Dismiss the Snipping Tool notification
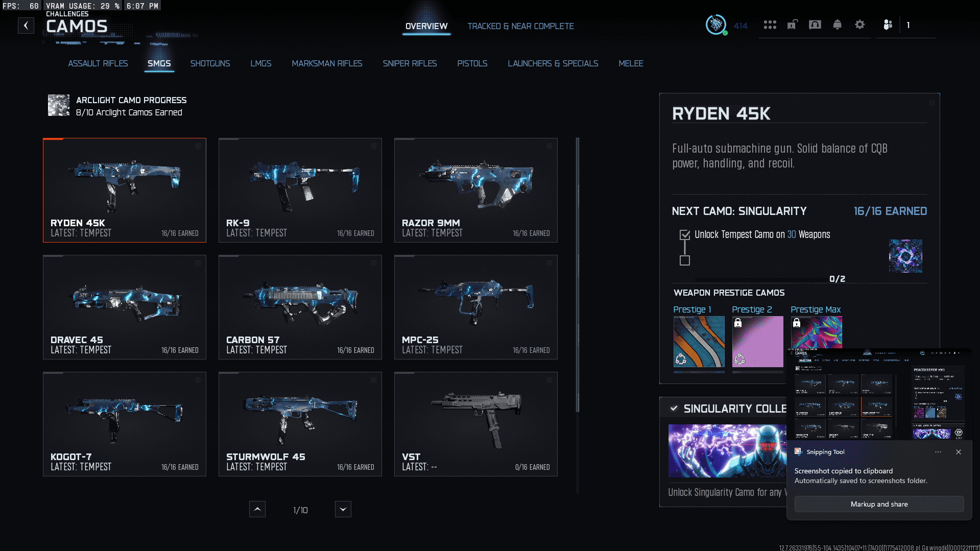The height and width of the screenshot is (551, 980). [958, 452]
